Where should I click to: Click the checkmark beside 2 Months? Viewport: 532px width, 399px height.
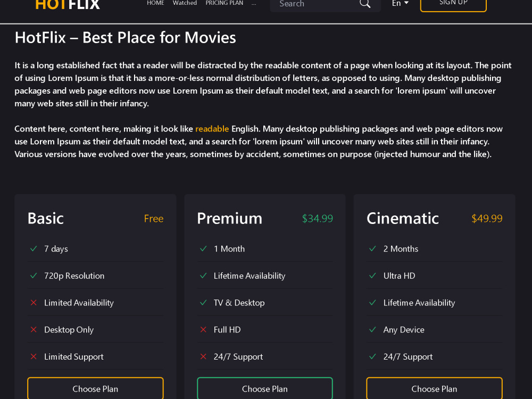(x=372, y=248)
